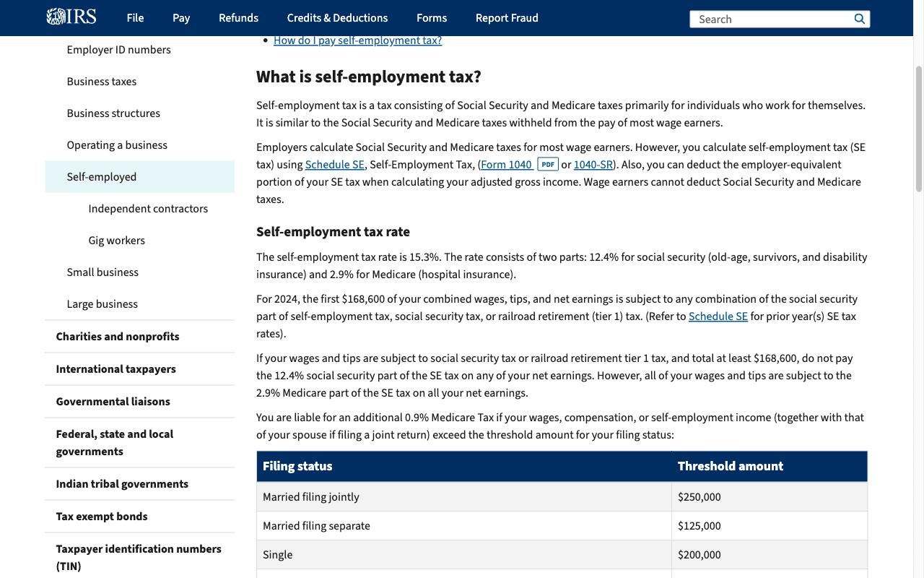924x578 pixels.
Task: Go to Employer ID numbers in sidebar
Action: coord(139,50)
